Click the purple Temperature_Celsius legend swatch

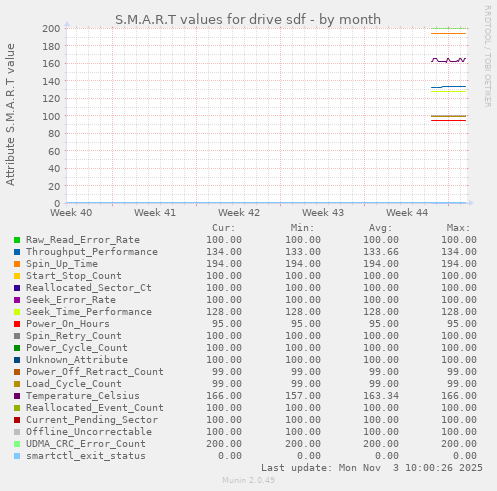[x=17, y=396]
